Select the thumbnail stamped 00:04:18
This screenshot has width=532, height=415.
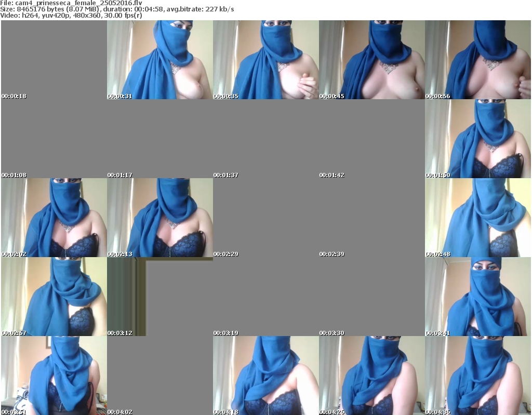265,376
